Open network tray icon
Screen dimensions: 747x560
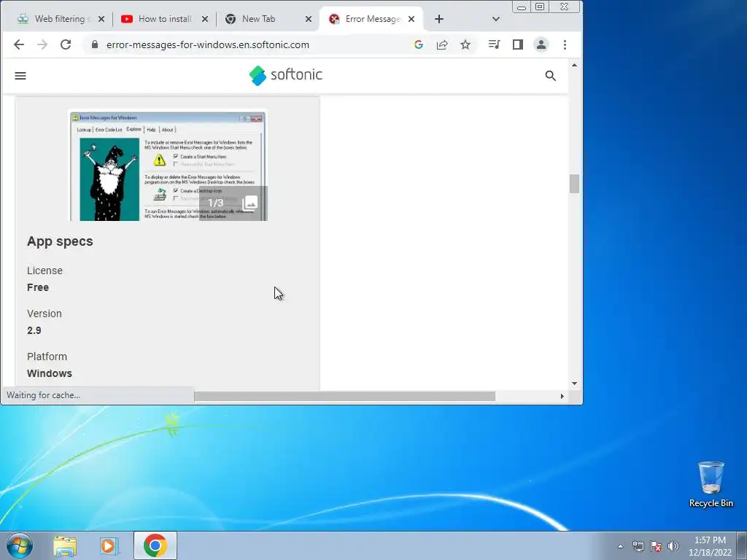click(x=638, y=546)
